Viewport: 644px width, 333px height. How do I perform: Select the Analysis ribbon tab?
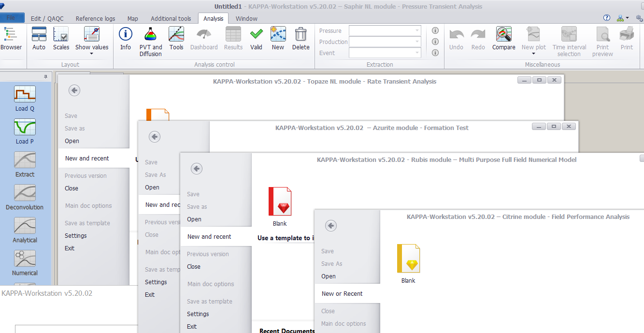pyautogui.click(x=214, y=18)
